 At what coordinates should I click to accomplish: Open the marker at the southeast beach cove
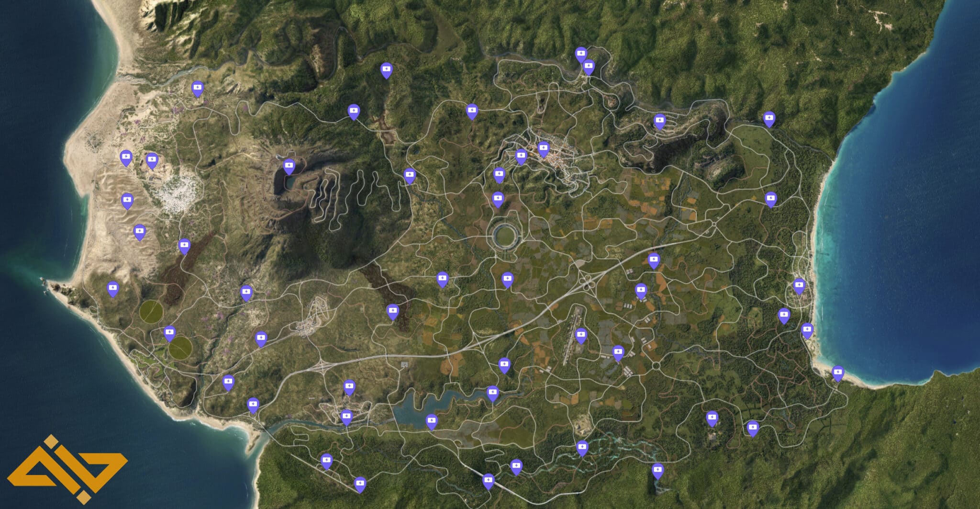(x=838, y=373)
